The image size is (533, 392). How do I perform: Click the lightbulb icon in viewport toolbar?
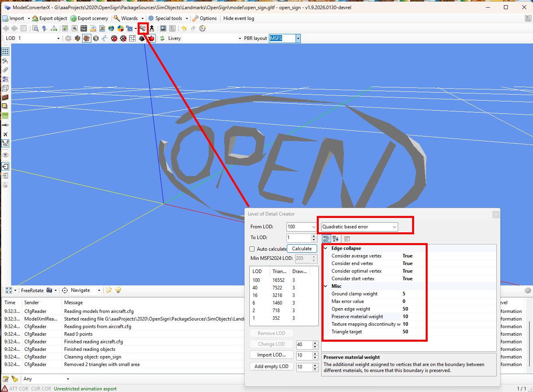click(118, 290)
